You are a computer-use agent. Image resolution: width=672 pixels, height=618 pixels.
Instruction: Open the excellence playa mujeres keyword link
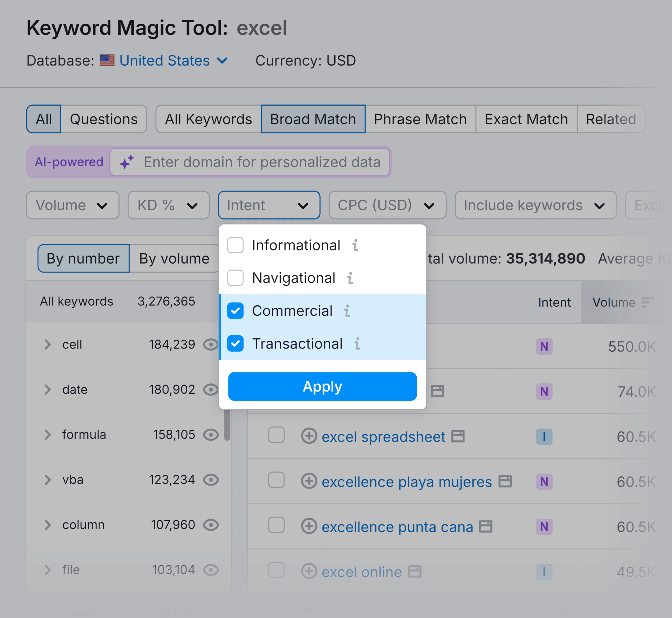[x=407, y=482]
